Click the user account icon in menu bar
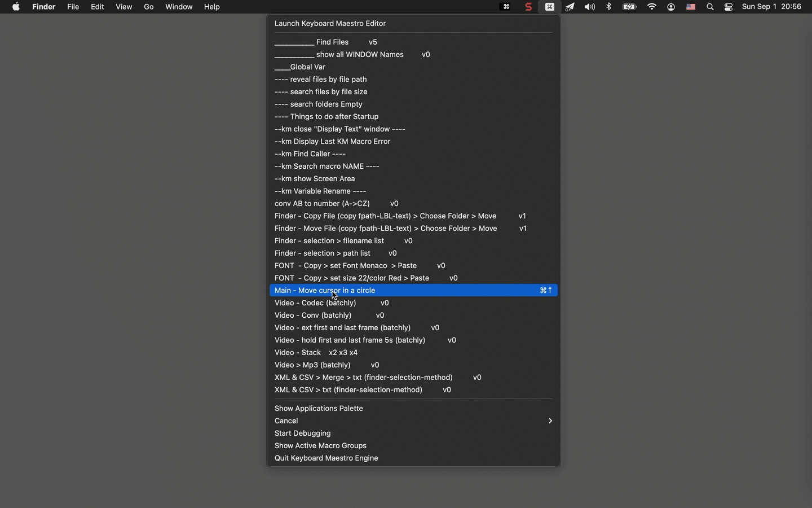 tap(671, 7)
